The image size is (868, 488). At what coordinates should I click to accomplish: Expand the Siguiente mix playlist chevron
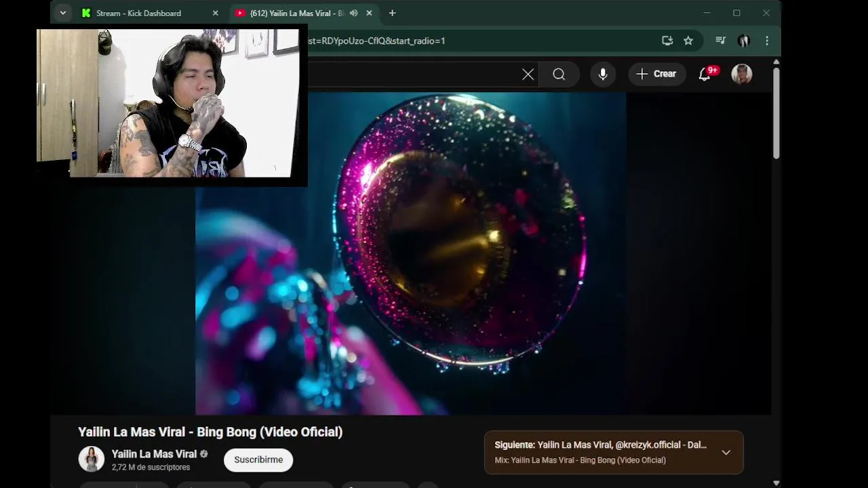click(x=726, y=452)
